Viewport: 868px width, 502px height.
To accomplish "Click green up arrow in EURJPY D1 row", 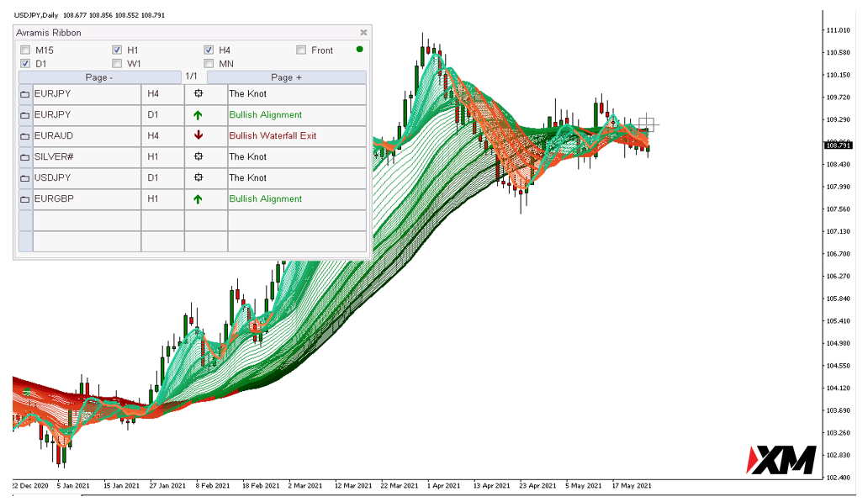I will [x=198, y=115].
